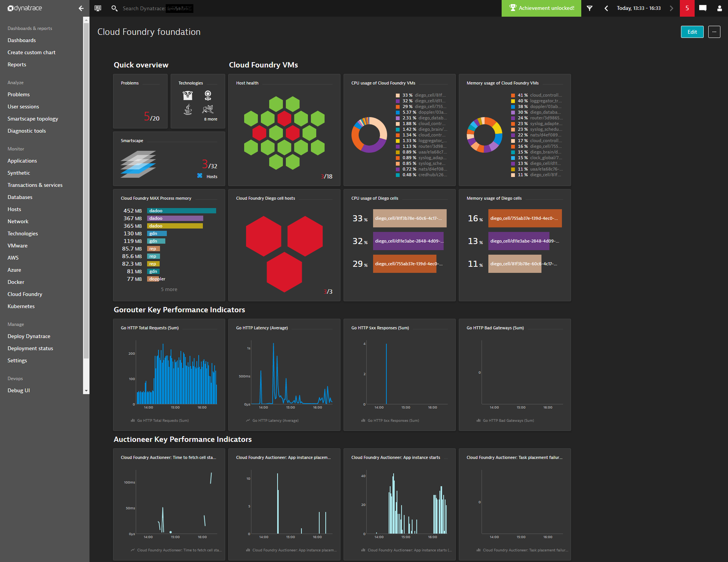728x562 pixels.
Task: Click the 452 MB dadoo teal bar
Action: click(x=182, y=211)
